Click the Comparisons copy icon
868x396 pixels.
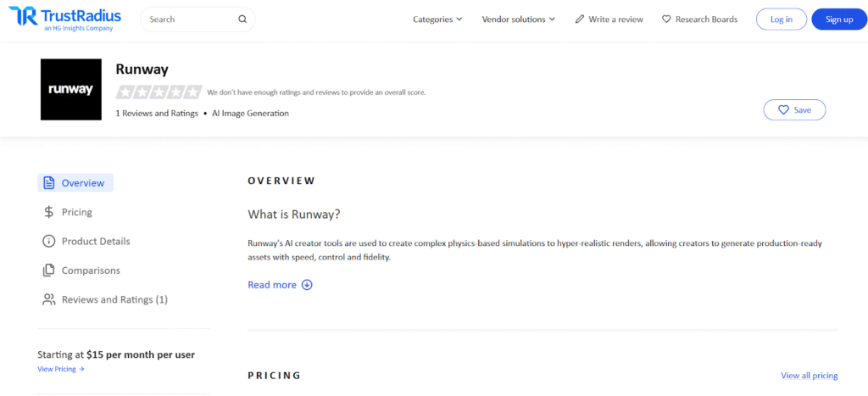pos(48,271)
